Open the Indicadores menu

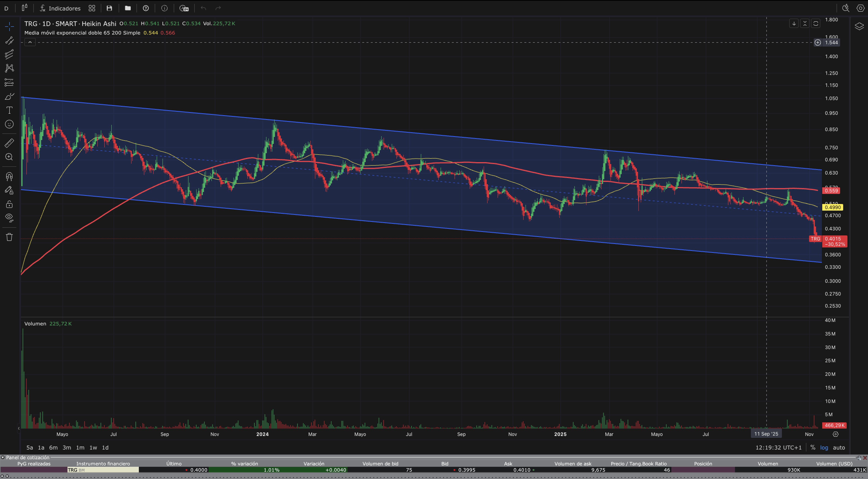(x=60, y=8)
